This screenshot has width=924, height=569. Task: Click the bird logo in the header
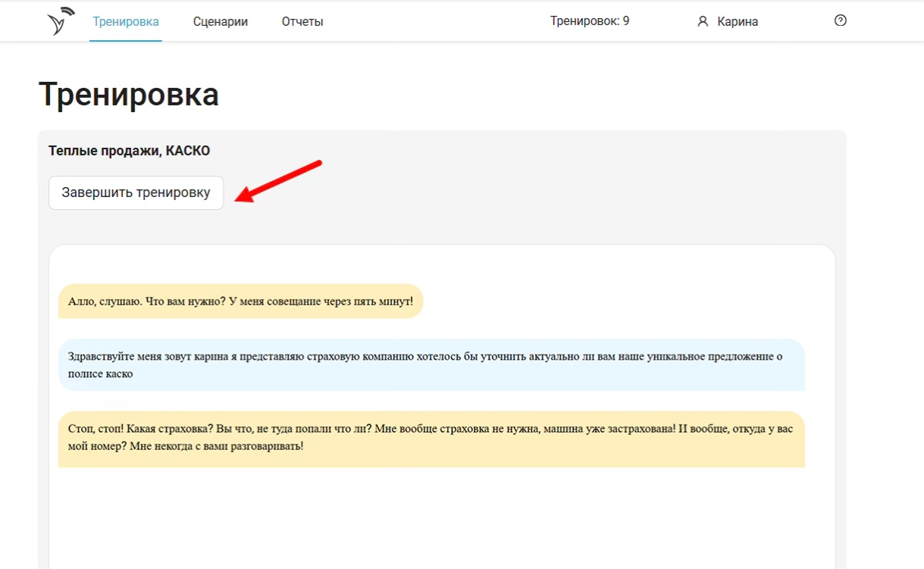pyautogui.click(x=61, y=21)
